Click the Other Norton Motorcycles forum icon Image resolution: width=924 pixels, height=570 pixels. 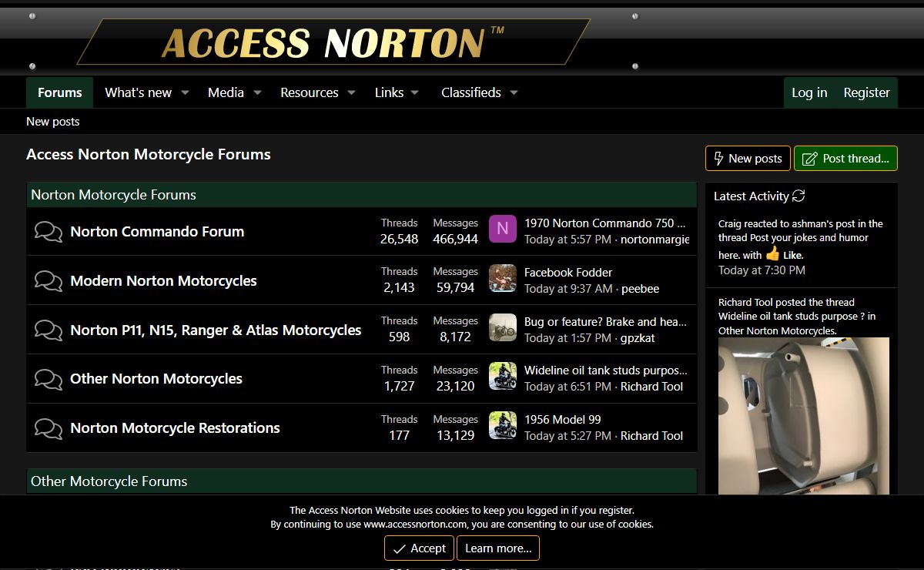(x=49, y=379)
